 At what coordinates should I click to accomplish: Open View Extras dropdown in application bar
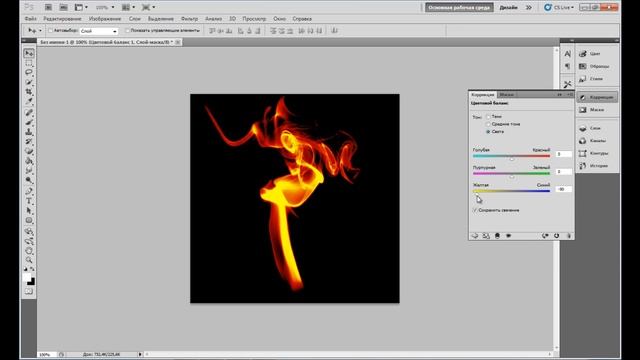pos(81,7)
